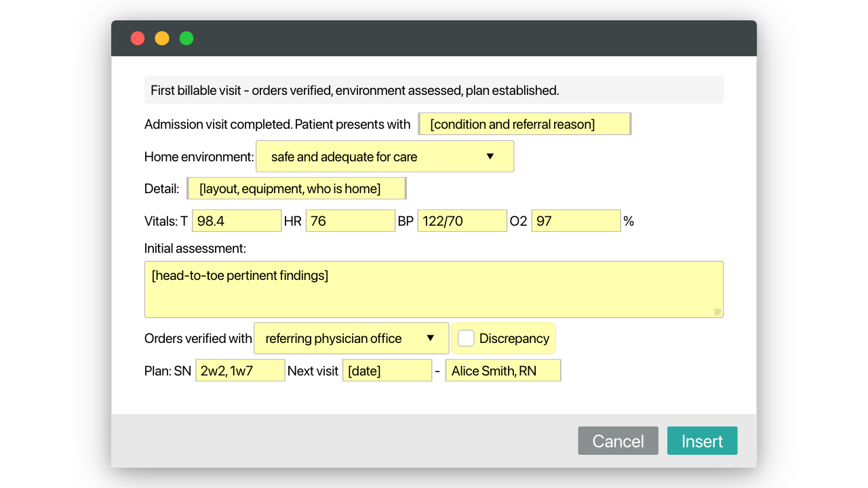Screen dimensions: 868x488
Task: Maximize the window using the green button
Action: coord(186,38)
